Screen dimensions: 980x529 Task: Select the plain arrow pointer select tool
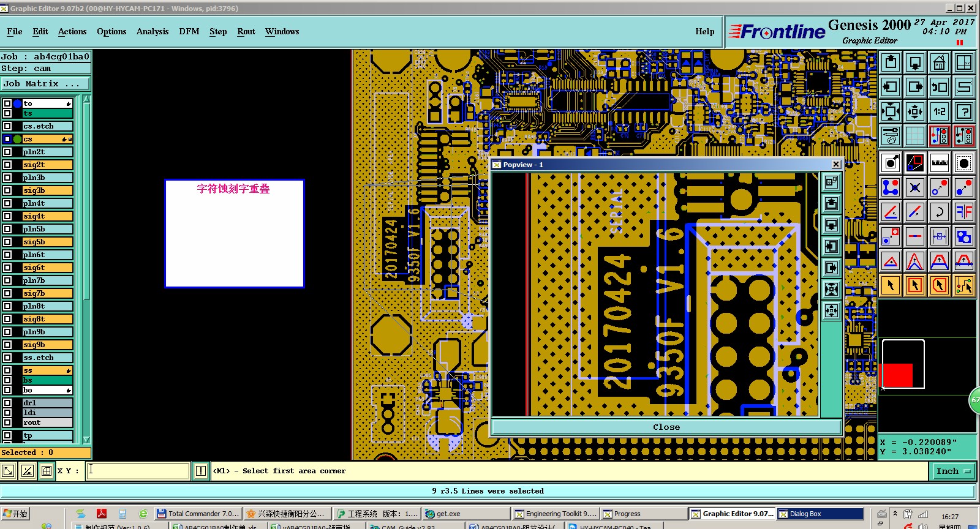pyautogui.click(x=891, y=285)
